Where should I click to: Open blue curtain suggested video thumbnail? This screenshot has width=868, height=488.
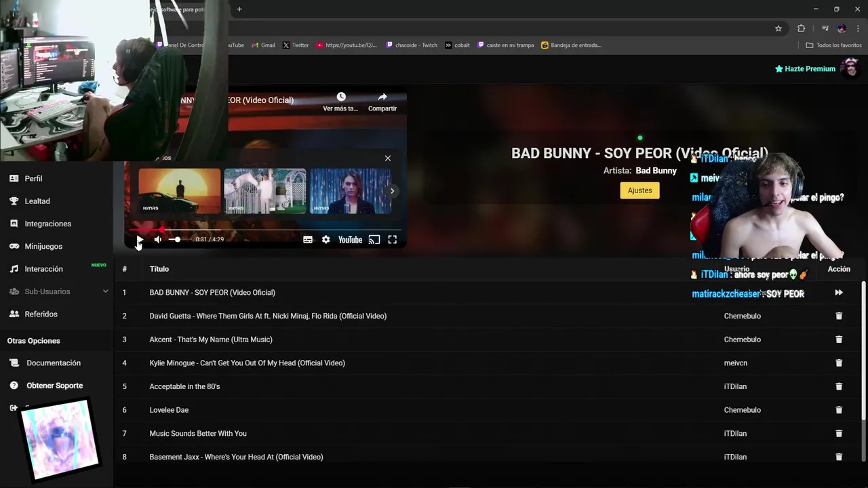pos(351,191)
